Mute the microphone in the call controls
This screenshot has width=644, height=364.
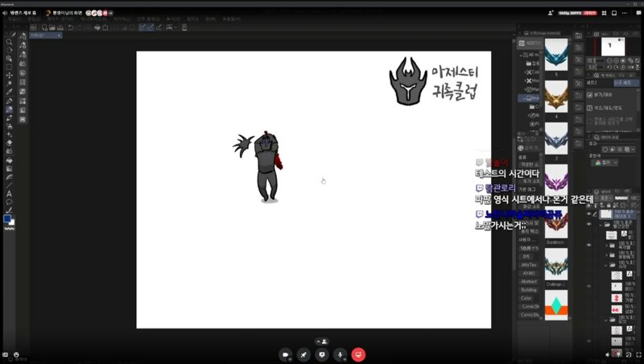coord(340,354)
